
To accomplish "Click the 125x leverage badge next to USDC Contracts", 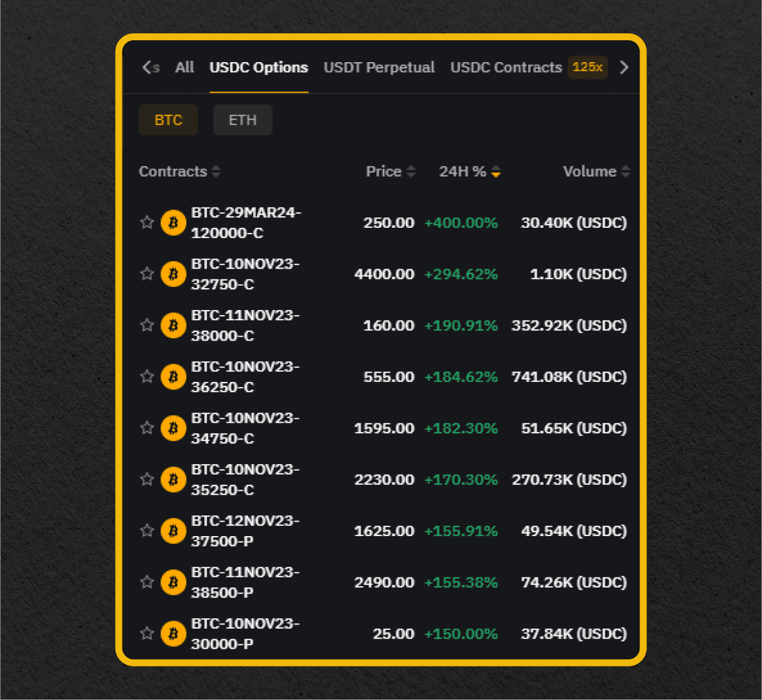I will point(587,67).
